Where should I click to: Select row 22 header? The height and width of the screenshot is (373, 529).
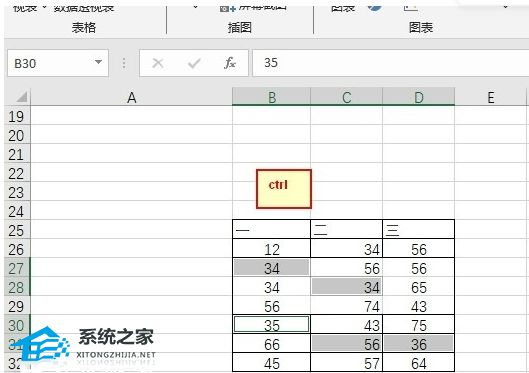(17, 173)
